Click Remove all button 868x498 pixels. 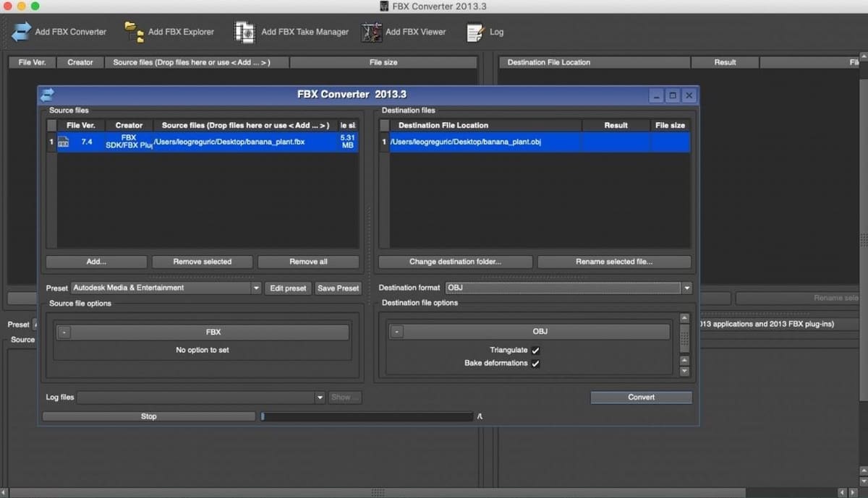(x=308, y=262)
